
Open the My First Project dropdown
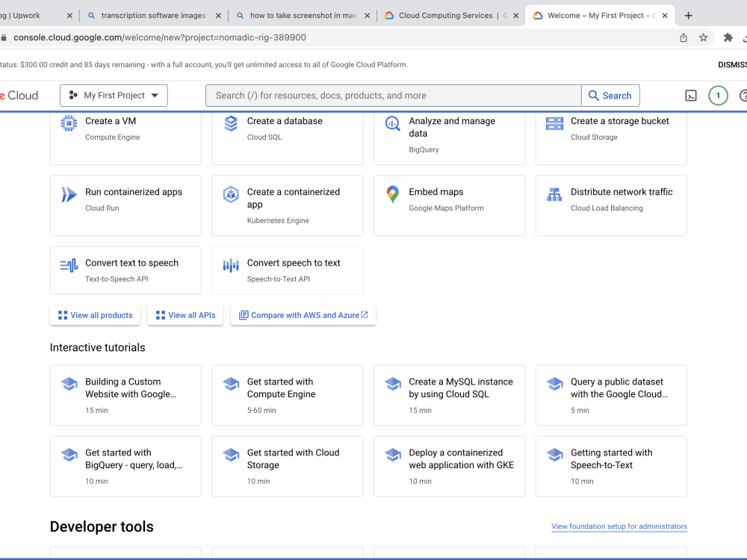click(x=114, y=96)
